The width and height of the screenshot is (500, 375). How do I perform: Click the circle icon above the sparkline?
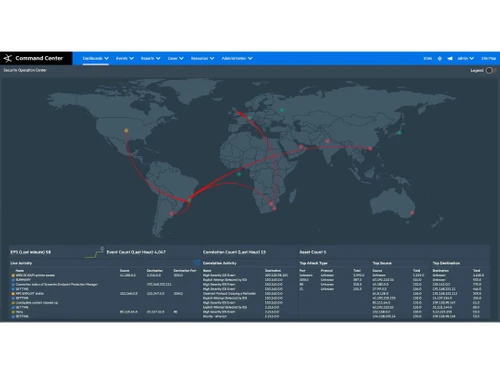click(102, 249)
